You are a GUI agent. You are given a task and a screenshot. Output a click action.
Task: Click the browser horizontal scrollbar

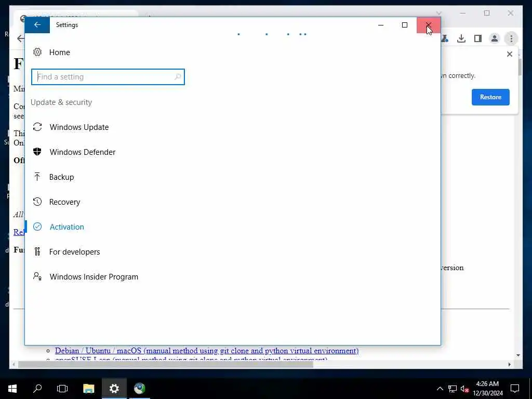(166, 364)
